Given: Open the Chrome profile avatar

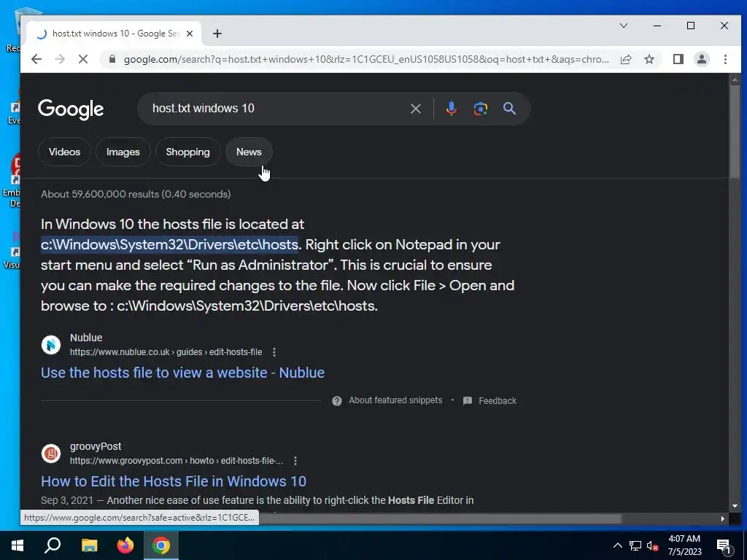Looking at the screenshot, I should point(702,59).
